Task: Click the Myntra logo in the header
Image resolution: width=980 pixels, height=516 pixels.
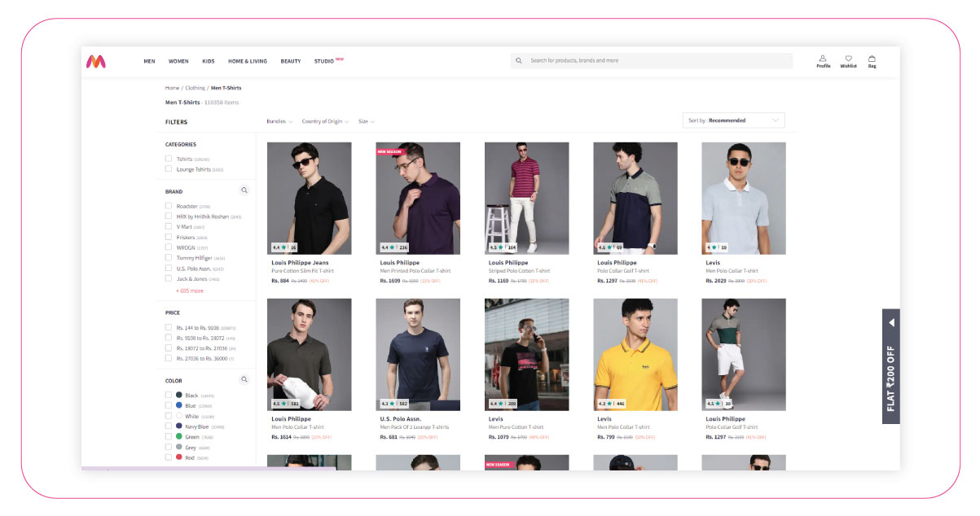Action: (x=96, y=61)
